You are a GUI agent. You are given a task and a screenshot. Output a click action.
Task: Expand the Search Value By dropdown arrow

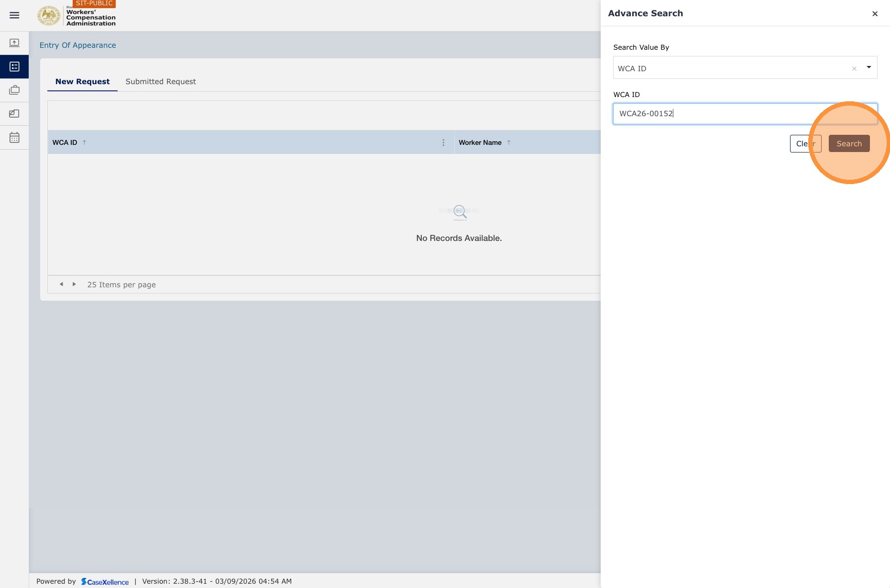[869, 67]
